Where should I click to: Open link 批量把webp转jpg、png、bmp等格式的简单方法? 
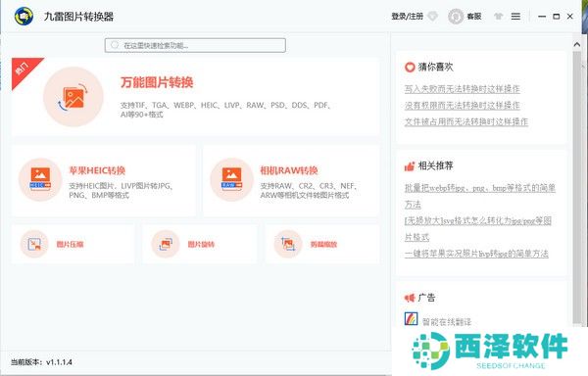point(479,196)
